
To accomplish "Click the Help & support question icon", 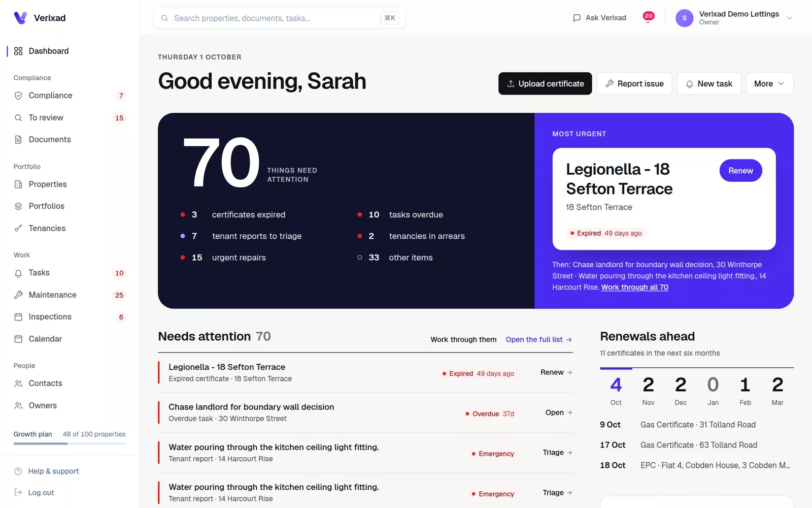I will (x=18, y=471).
